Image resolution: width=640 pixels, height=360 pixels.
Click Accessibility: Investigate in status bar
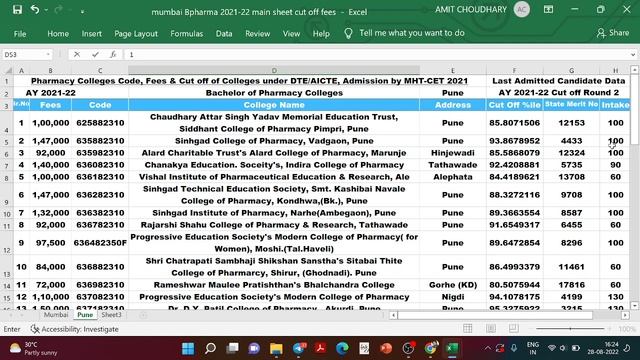click(x=74, y=329)
